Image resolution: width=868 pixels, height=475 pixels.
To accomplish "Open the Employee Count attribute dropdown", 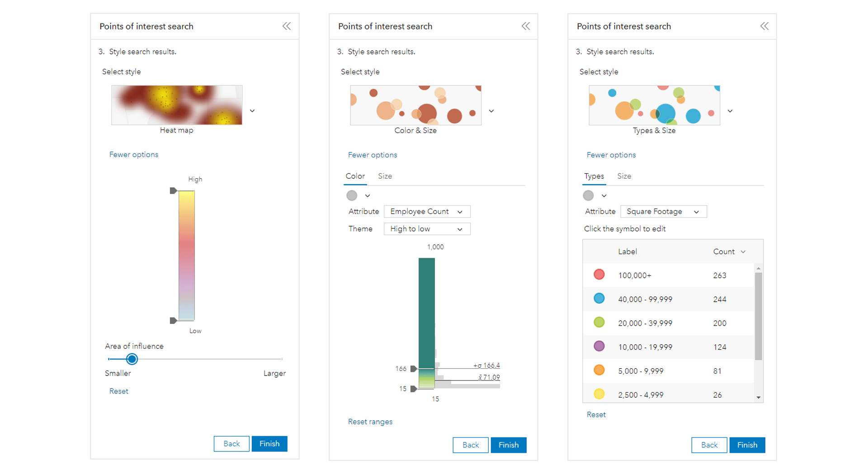I will [427, 212].
